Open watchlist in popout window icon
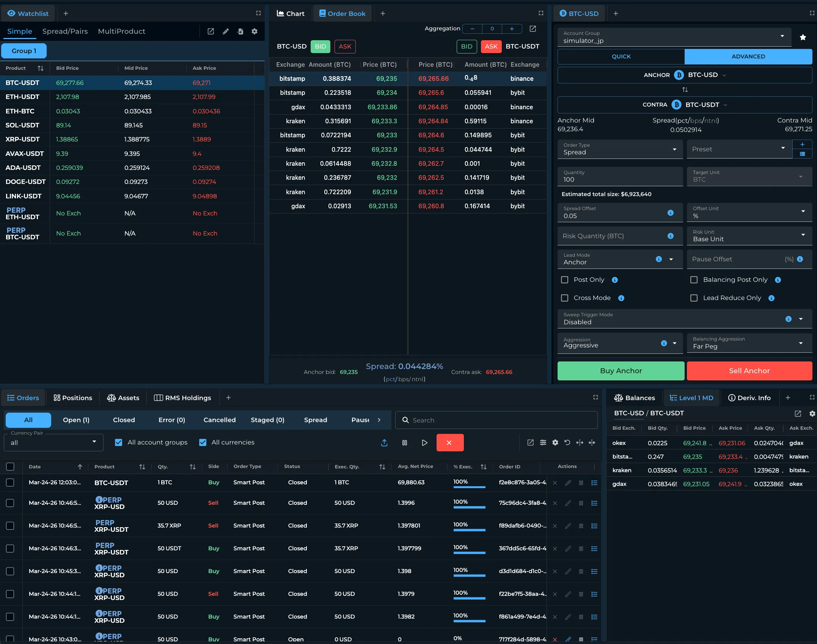The width and height of the screenshot is (817, 644). tap(211, 31)
